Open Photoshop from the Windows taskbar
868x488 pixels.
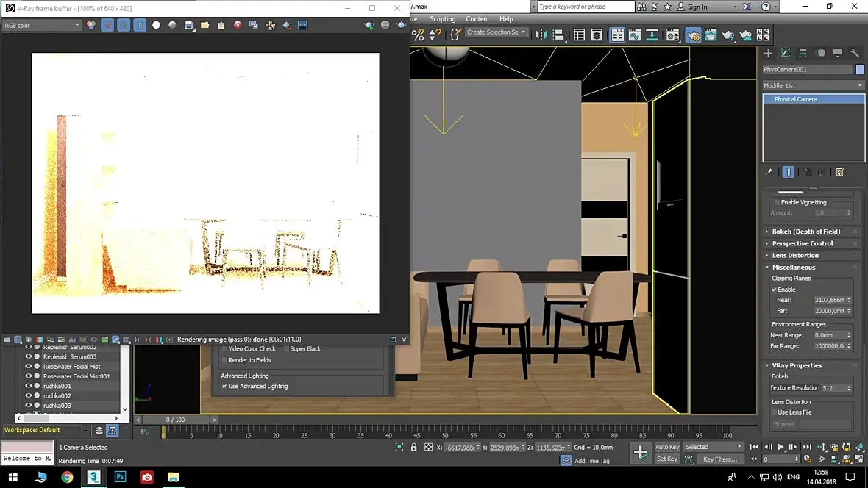click(120, 477)
